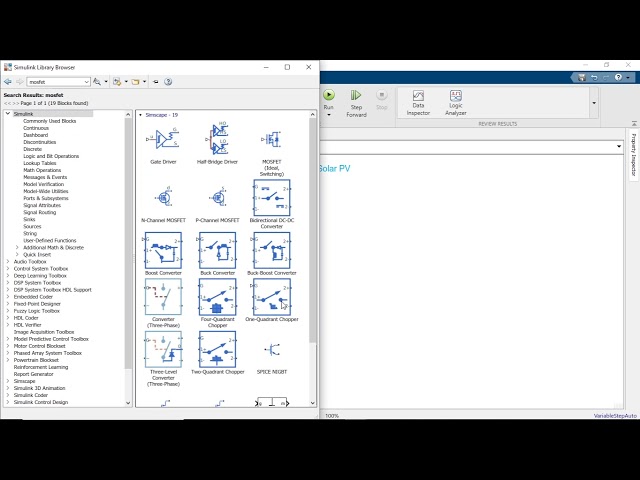Click the search binoculars icon
The height and width of the screenshot is (480, 640).
coord(97,82)
